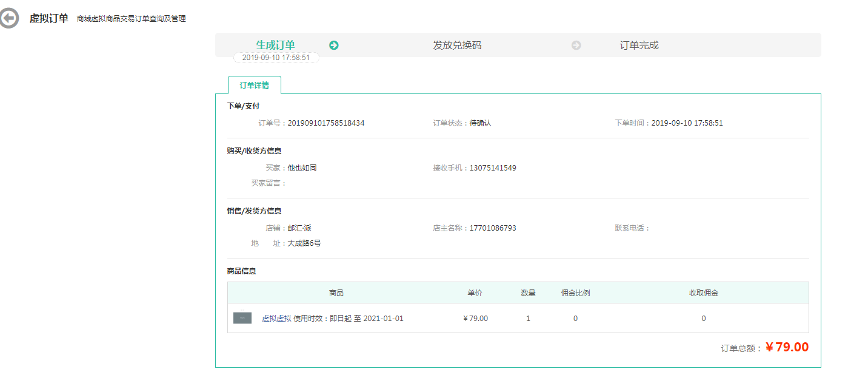The height and width of the screenshot is (389, 868).
Task: Click the 虚拟订单 page title
Action: pos(48,18)
